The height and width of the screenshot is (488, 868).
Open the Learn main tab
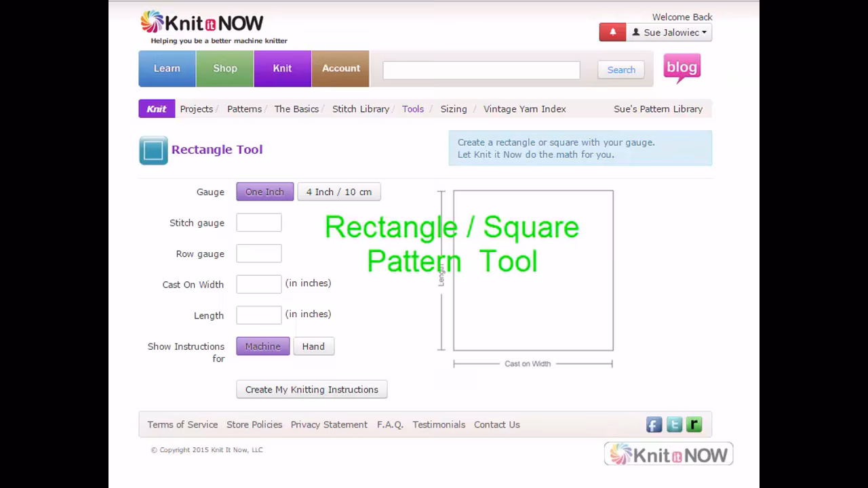point(167,68)
